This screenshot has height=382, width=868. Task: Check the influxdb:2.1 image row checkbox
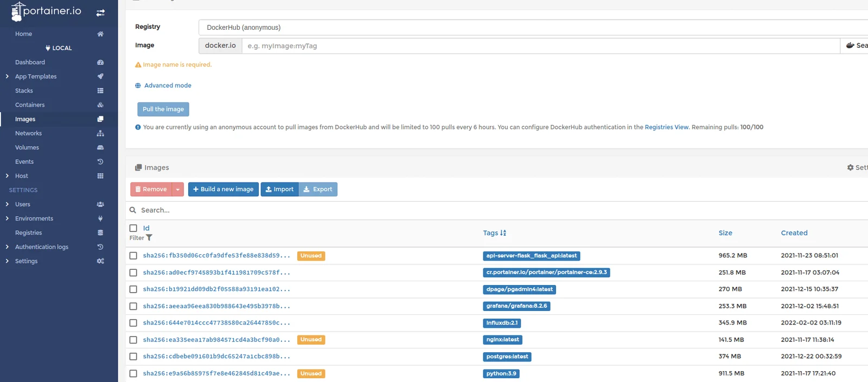(133, 323)
